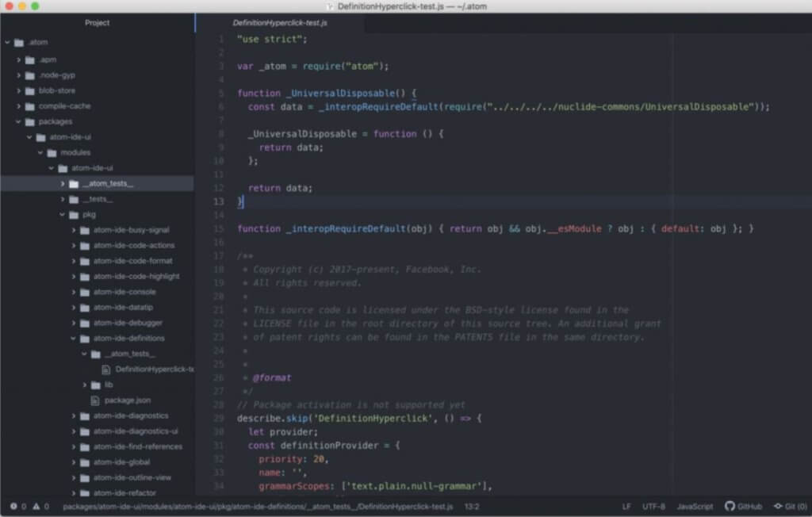Expand the compile-cache folder chevron

coord(19,106)
